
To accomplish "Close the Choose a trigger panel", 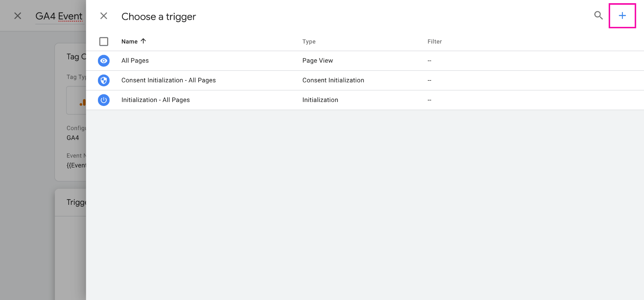I will [x=104, y=16].
